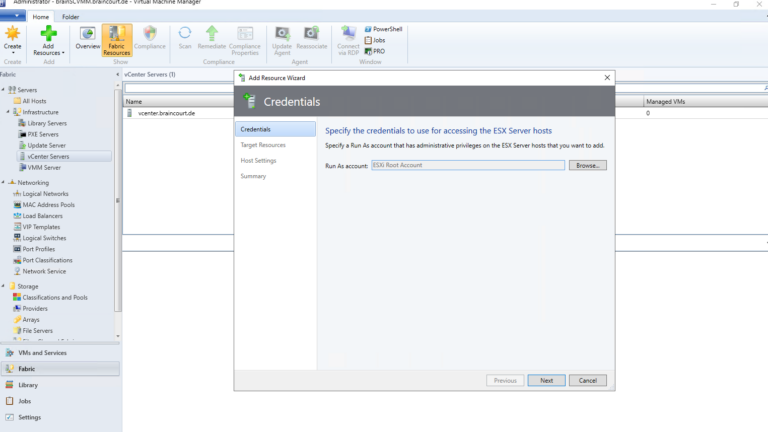
Task: Close the Add Resource Wizard dialog
Action: tap(607, 77)
